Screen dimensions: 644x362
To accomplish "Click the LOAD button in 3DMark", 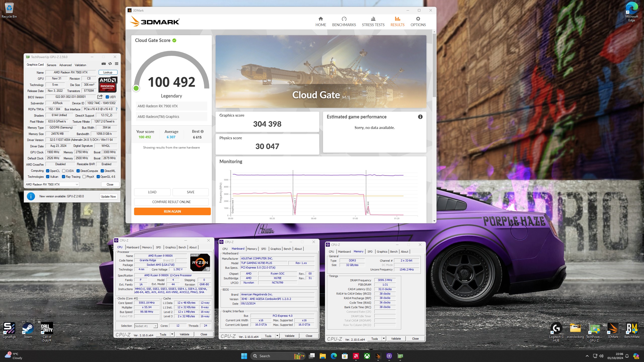I will click(x=152, y=192).
